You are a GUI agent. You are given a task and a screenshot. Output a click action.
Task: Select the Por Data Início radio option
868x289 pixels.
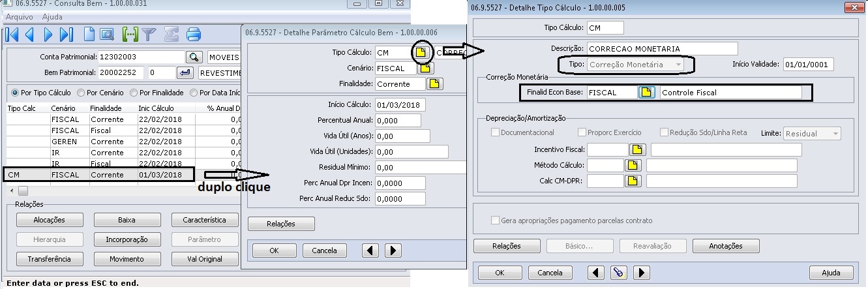point(215,93)
